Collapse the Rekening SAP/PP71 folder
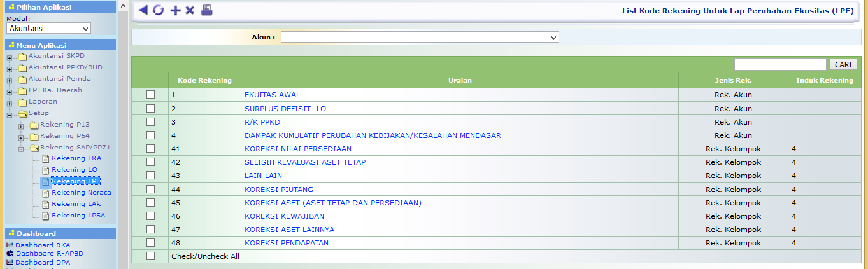868x269 pixels. tap(21, 148)
